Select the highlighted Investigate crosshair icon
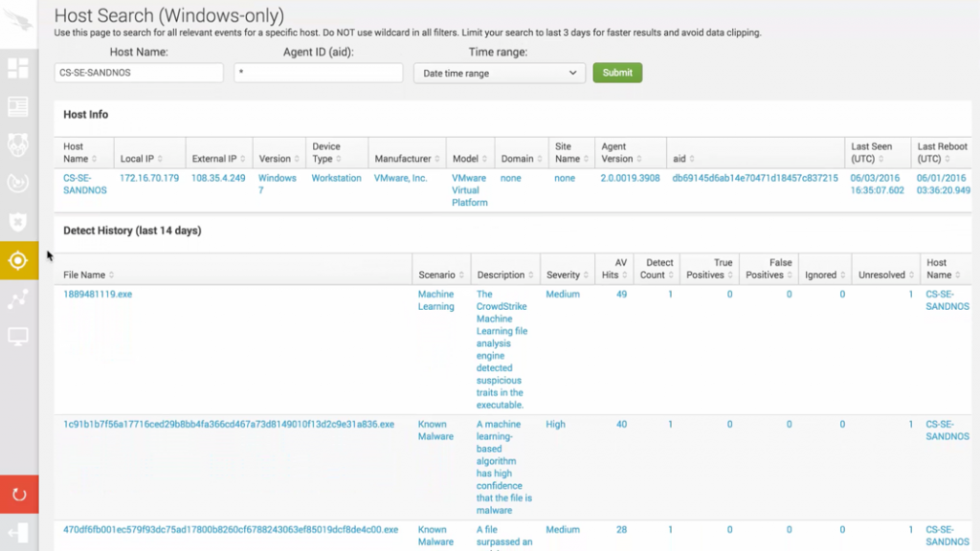This screenshot has width=980, height=551. [17, 259]
